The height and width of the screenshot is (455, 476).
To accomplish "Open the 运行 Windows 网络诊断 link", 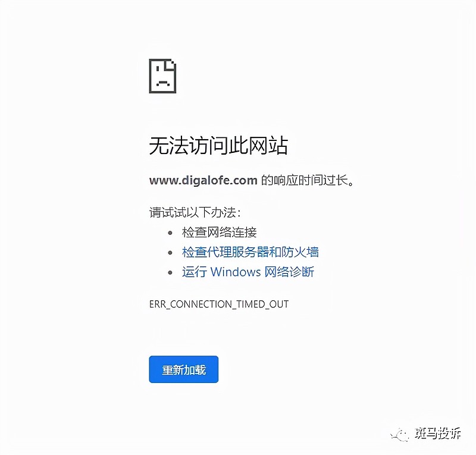I will [x=248, y=272].
